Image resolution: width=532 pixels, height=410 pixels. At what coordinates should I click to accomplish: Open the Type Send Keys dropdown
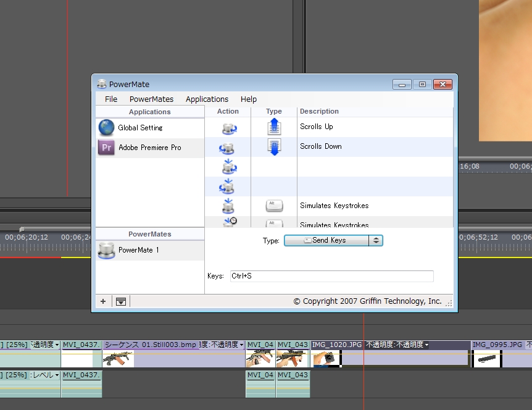tap(333, 240)
